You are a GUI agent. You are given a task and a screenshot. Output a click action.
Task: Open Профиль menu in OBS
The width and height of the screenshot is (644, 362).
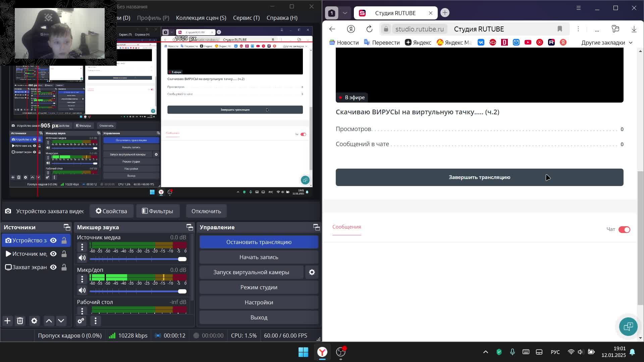[x=153, y=18]
